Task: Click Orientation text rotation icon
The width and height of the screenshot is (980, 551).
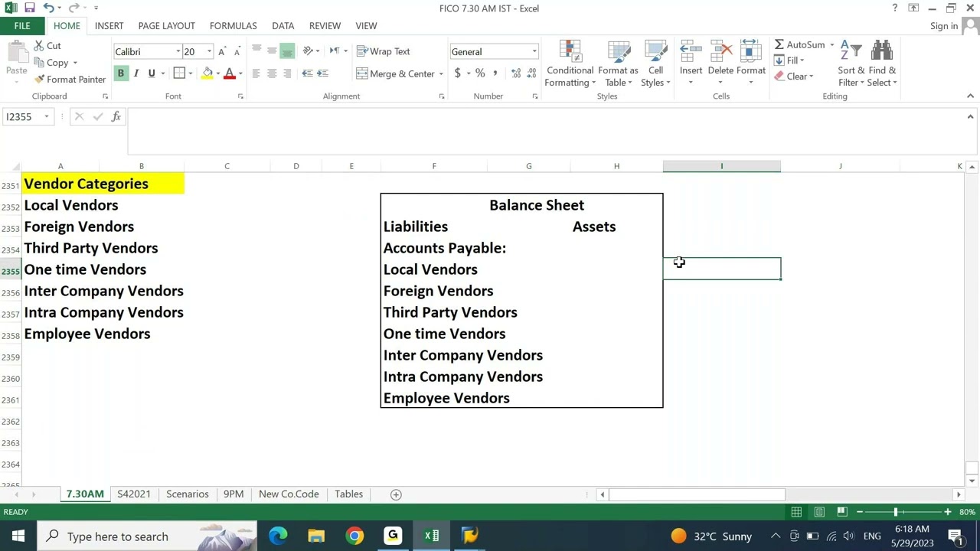Action: pos(308,51)
